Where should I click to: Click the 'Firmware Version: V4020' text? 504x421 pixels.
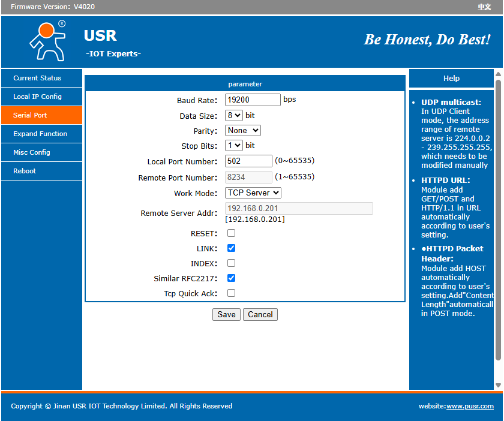click(53, 7)
